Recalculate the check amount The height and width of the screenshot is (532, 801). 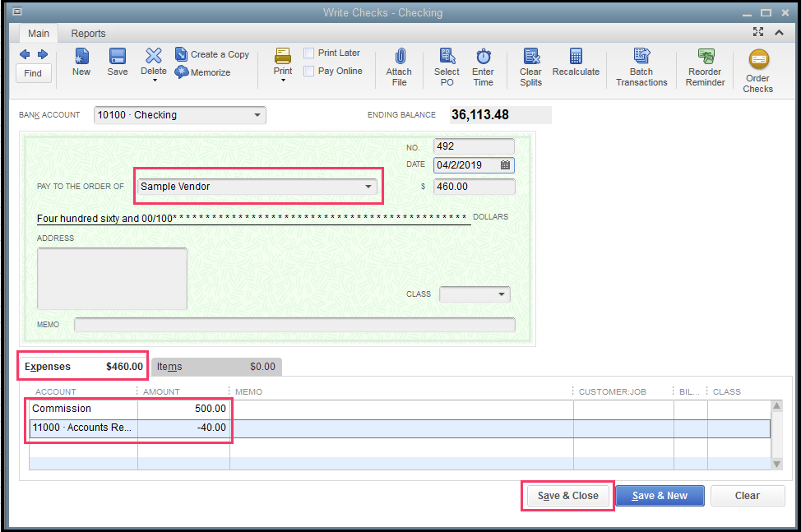click(576, 62)
